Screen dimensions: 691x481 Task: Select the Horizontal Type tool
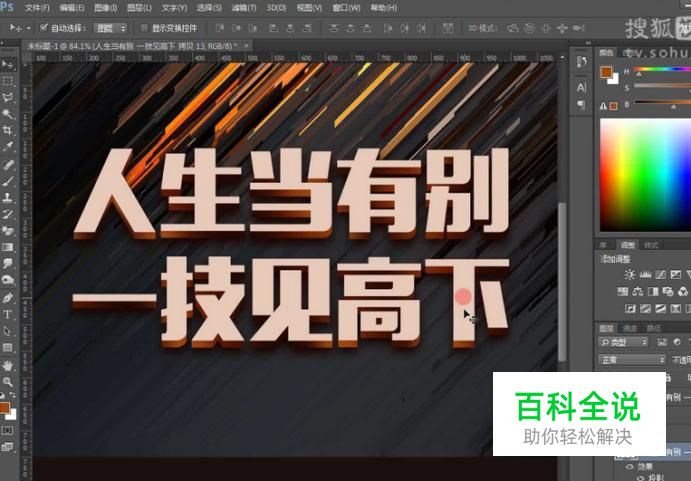[x=7, y=314]
